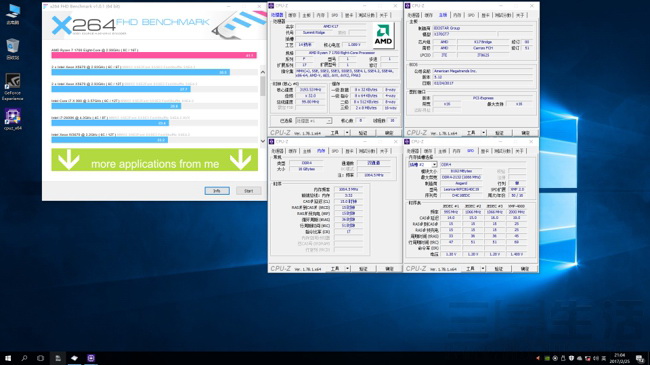Image resolution: width=650 pixels, height=365 pixels.
Task: Click 验证 button in CPU-Z SPD window
Action: pyautogui.click(x=499, y=269)
